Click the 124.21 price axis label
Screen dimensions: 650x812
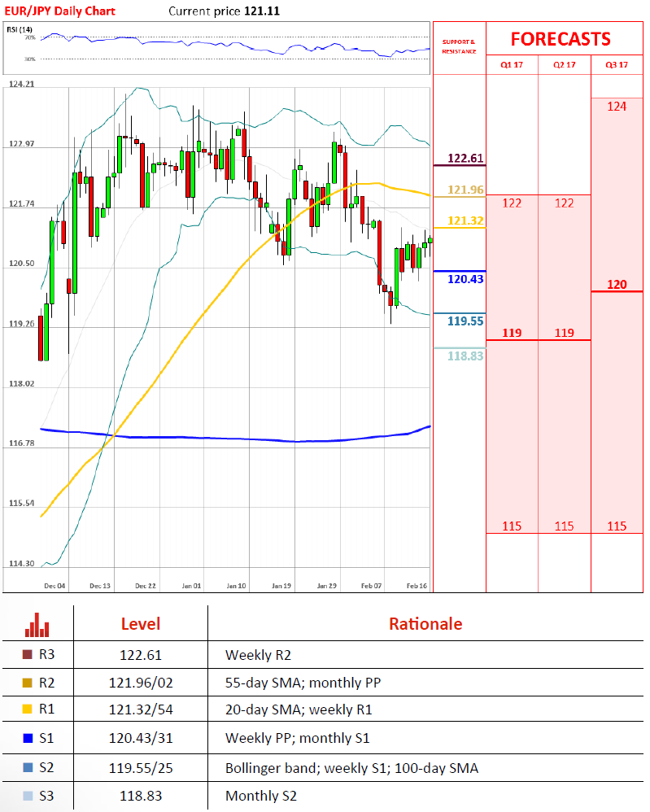coord(22,84)
